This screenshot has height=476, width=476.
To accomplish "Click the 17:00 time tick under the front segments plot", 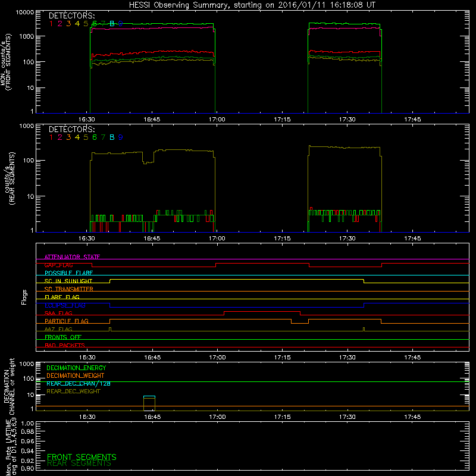I will [x=217, y=120].
